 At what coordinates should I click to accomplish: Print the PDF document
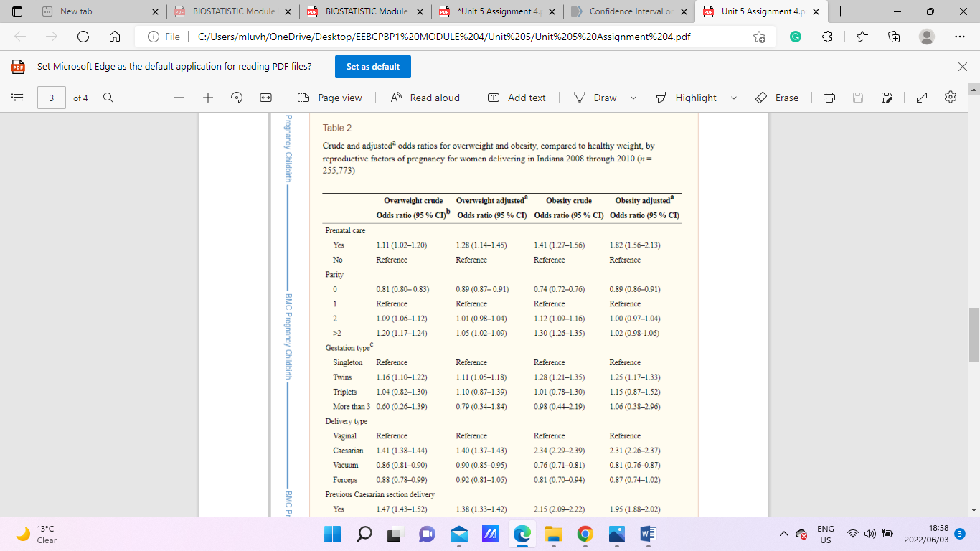[x=830, y=97]
